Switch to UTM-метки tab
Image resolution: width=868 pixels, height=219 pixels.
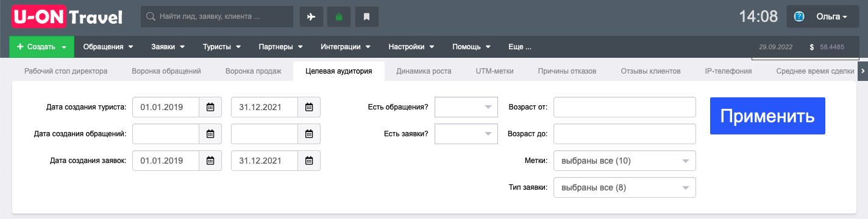coord(494,71)
